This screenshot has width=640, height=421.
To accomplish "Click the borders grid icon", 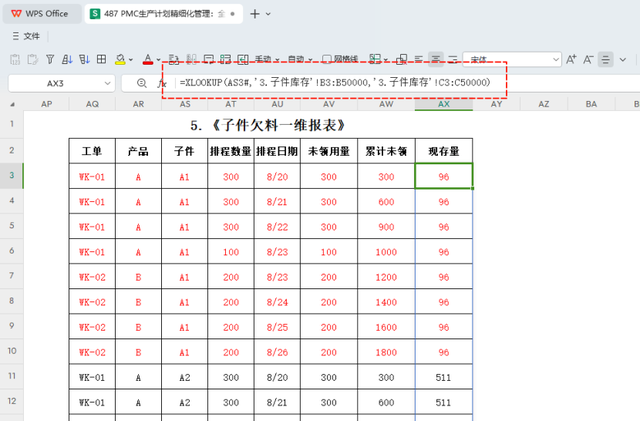I will pyautogui.click(x=102, y=60).
